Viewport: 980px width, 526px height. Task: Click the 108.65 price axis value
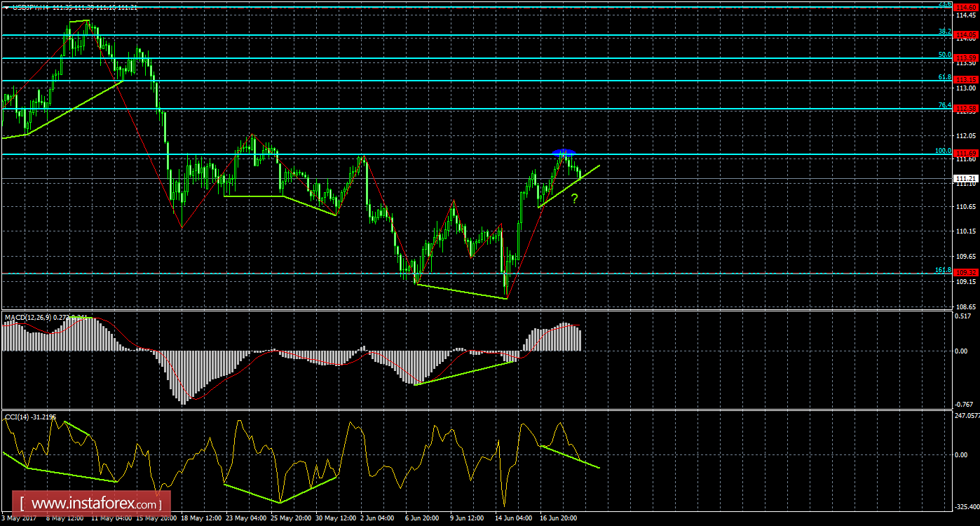966,307
